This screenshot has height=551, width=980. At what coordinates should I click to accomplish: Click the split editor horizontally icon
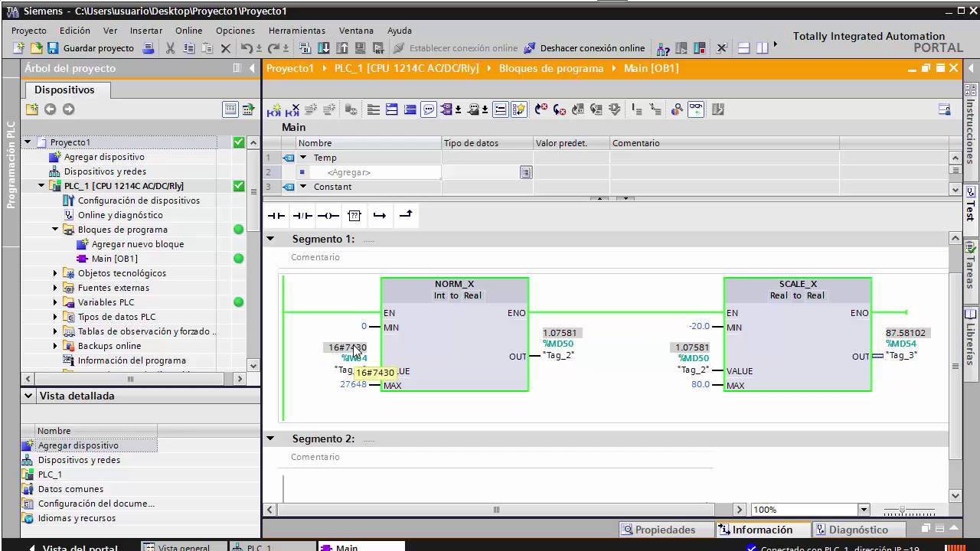pyautogui.click(x=743, y=48)
